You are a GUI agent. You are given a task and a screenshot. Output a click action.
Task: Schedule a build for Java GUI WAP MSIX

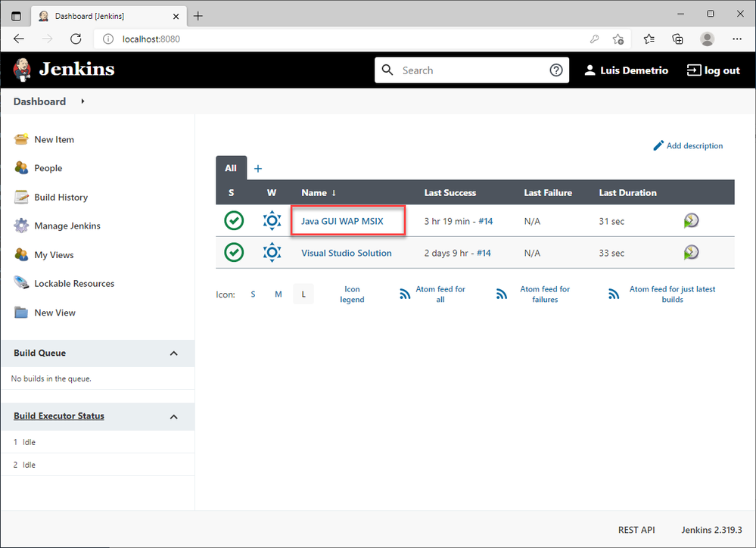(x=691, y=220)
